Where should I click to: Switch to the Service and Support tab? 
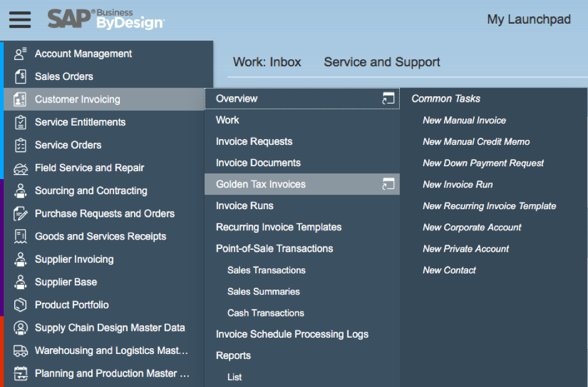tap(382, 62)
